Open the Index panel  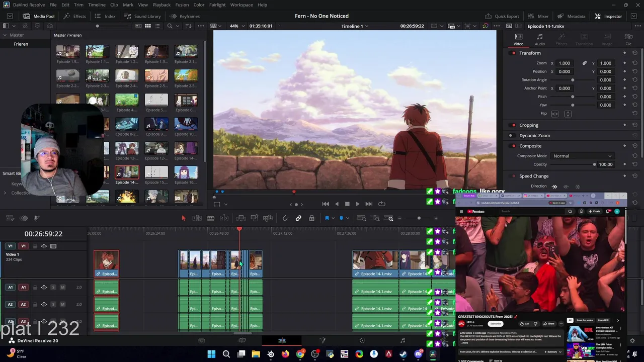(x=105, y=16)
